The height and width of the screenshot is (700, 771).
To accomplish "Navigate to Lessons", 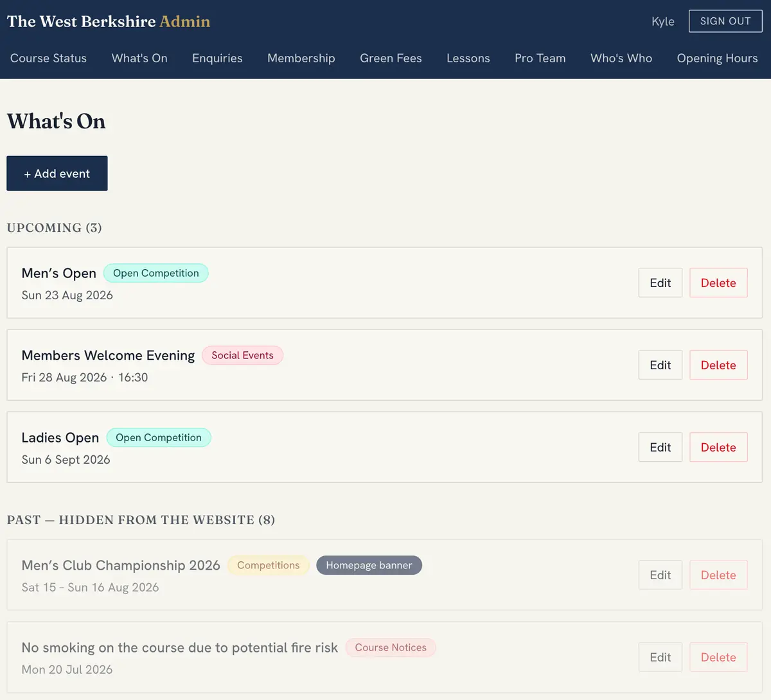I will [x=468, y=58].
